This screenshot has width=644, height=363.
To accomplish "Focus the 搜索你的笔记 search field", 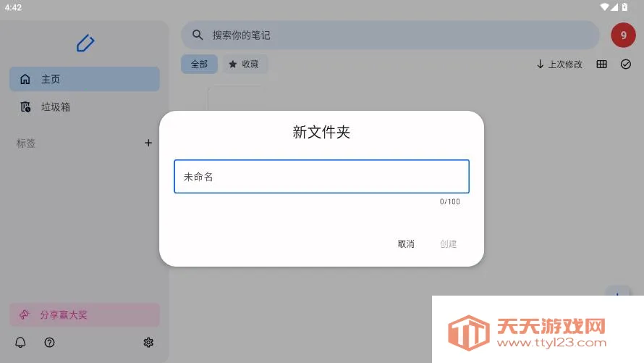I will (390, 35).
